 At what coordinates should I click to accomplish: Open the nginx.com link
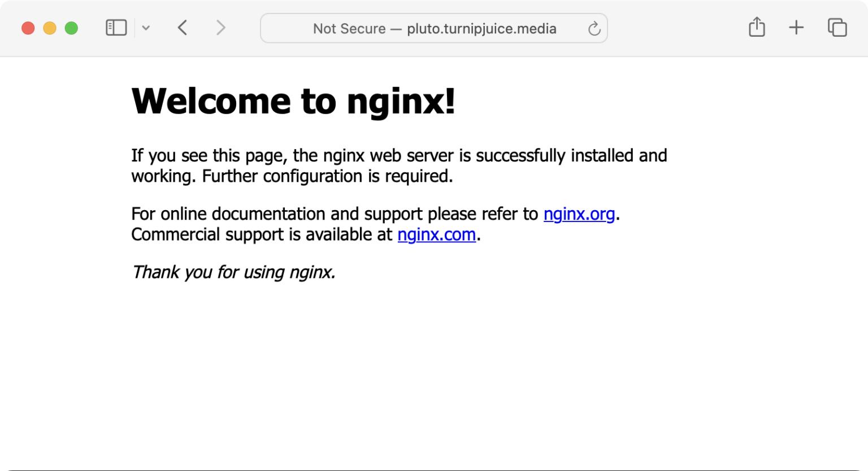pos(436,234)
